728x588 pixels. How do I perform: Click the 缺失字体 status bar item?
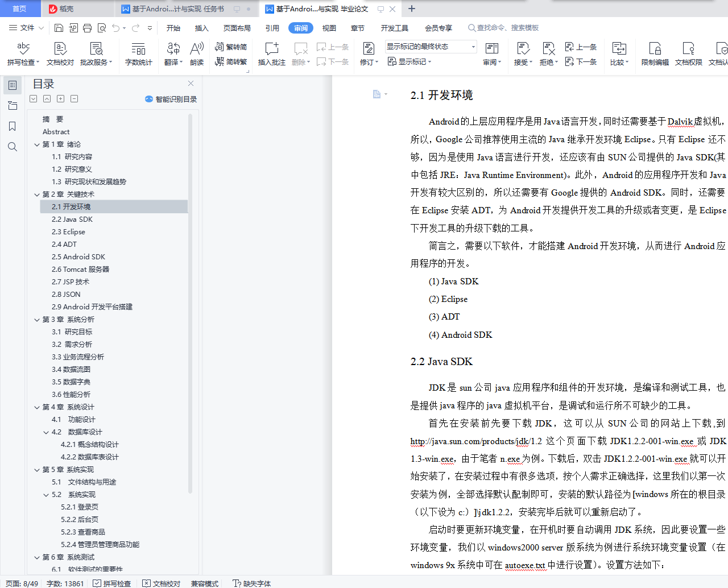[x=252, y=583]
